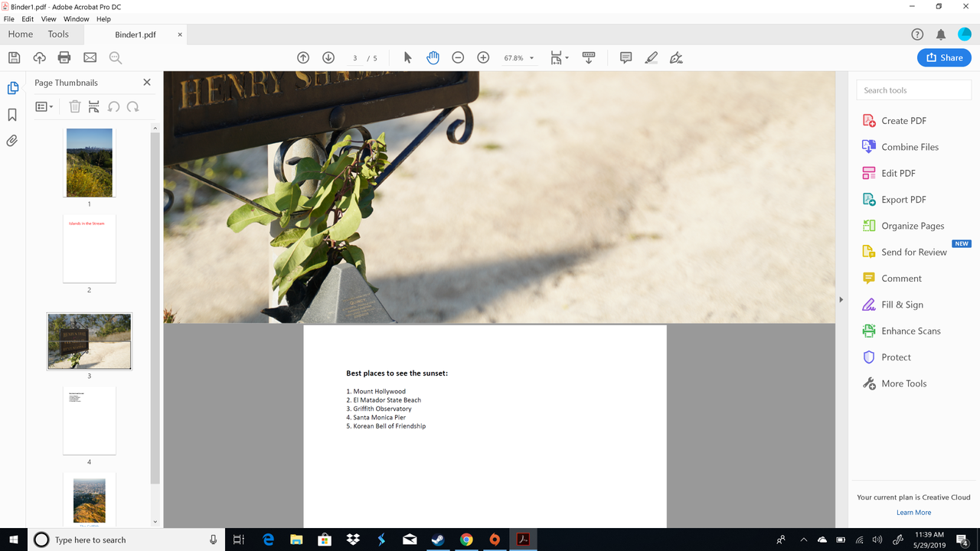Zoom in with plus icon
Image resolution: width=980 pixels, height=551 pixels.
(x=483, y=57)
